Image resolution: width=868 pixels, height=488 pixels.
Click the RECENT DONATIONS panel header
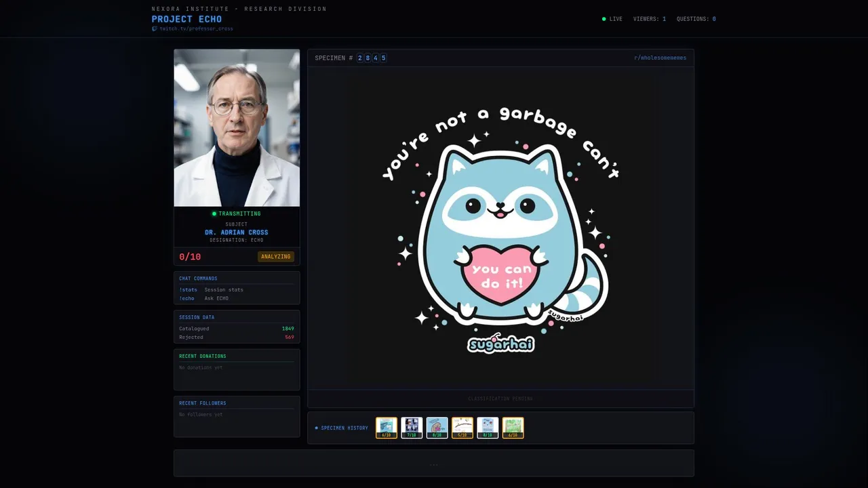coord(203,356)
